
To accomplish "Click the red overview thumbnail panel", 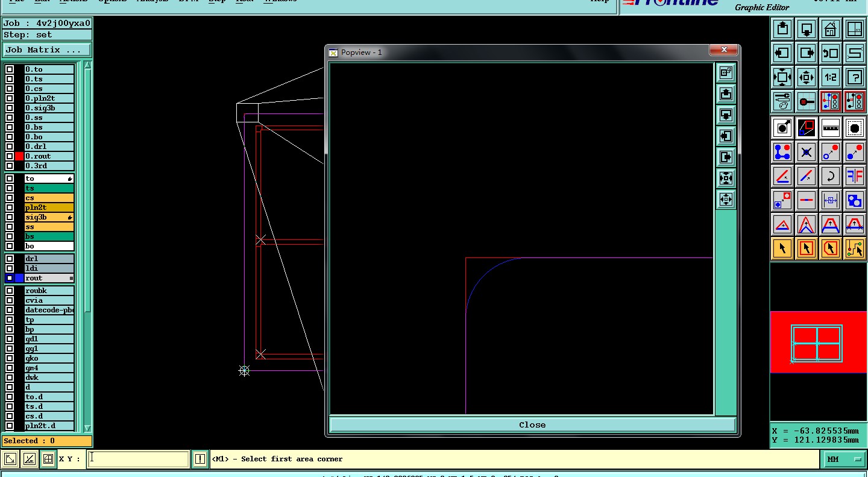I will coord(819,342).
